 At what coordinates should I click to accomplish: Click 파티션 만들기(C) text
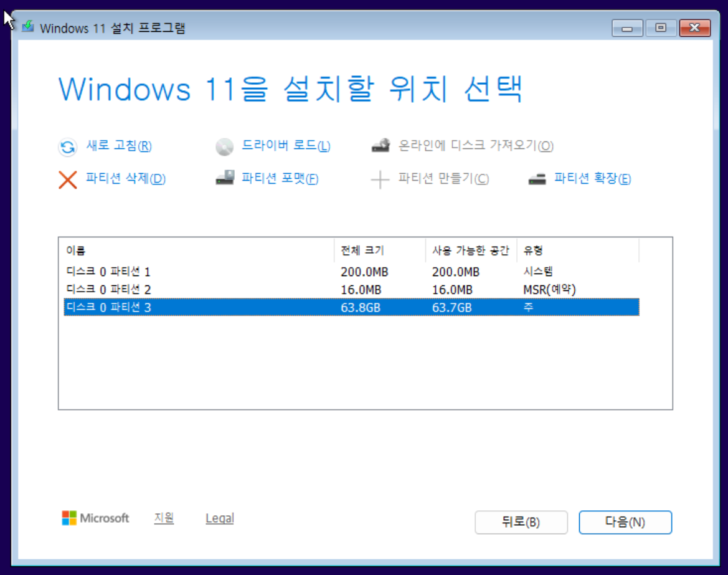(x=443, y=178)
